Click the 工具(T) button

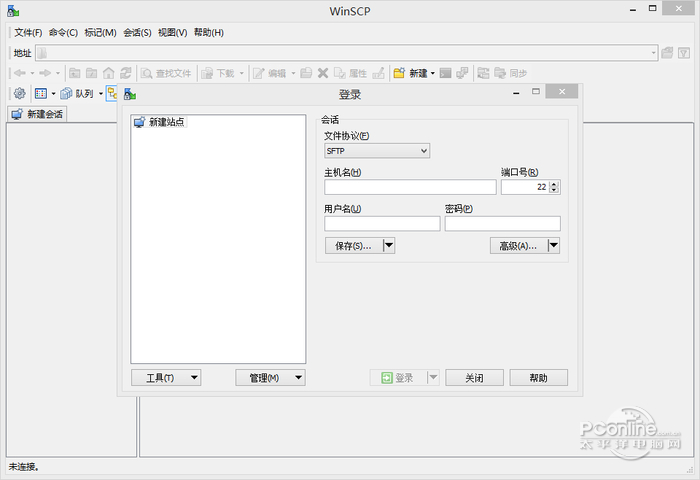click(x=166, y=378)
